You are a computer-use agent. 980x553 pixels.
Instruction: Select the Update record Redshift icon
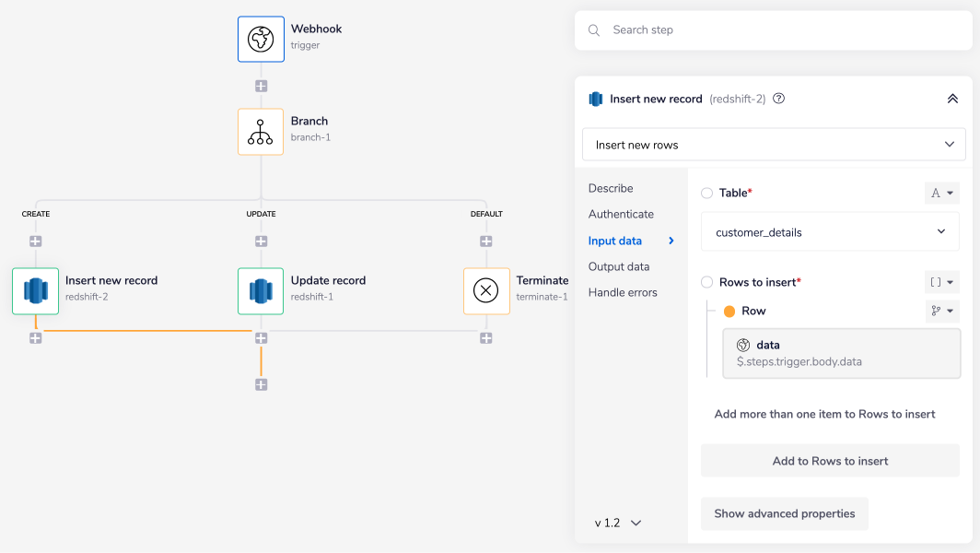pyautogui.click(x=261, y=291)
